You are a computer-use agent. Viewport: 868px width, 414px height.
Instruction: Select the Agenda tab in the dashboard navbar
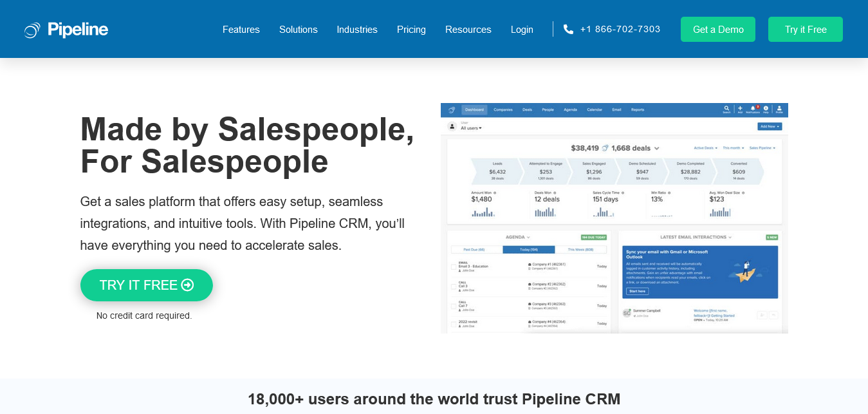[x=570, y=110]
